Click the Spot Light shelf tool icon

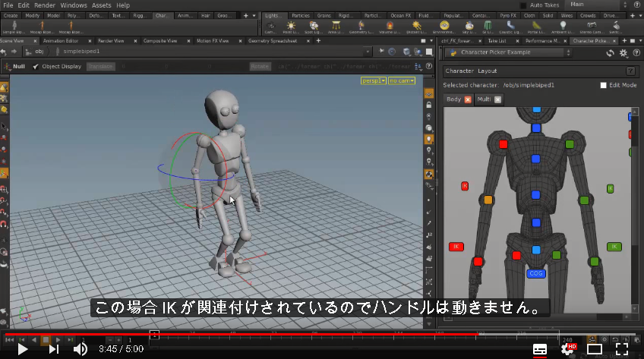pos(314,26)
